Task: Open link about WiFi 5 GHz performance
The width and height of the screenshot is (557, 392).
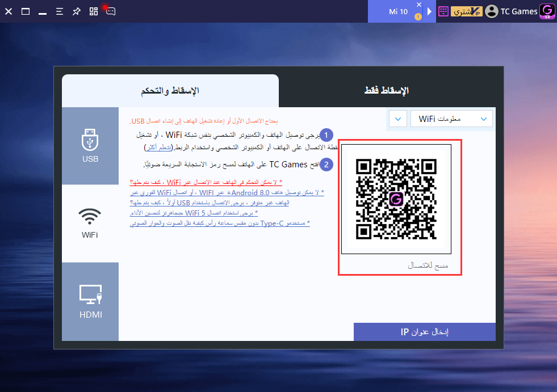Action: (194, 213)
